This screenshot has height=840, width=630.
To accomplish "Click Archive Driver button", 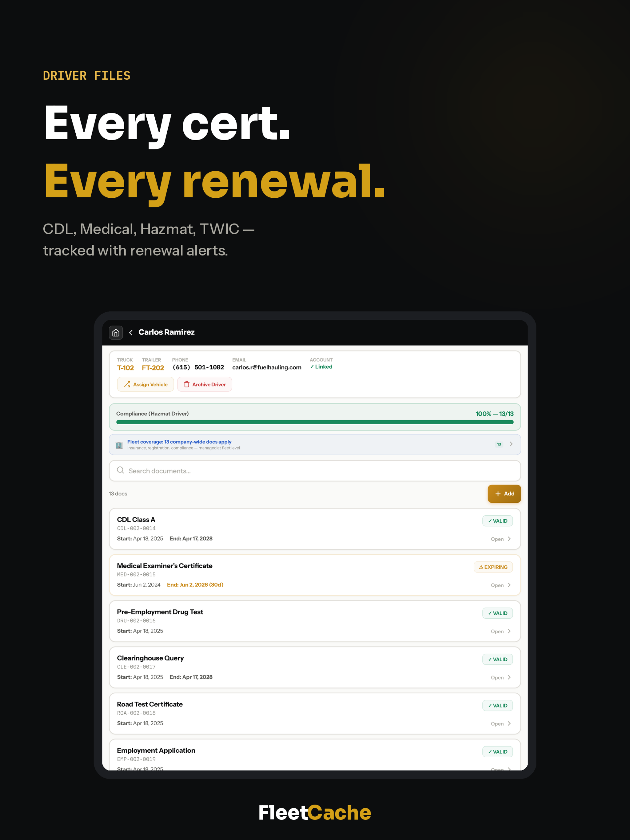I will coord(205,384).
